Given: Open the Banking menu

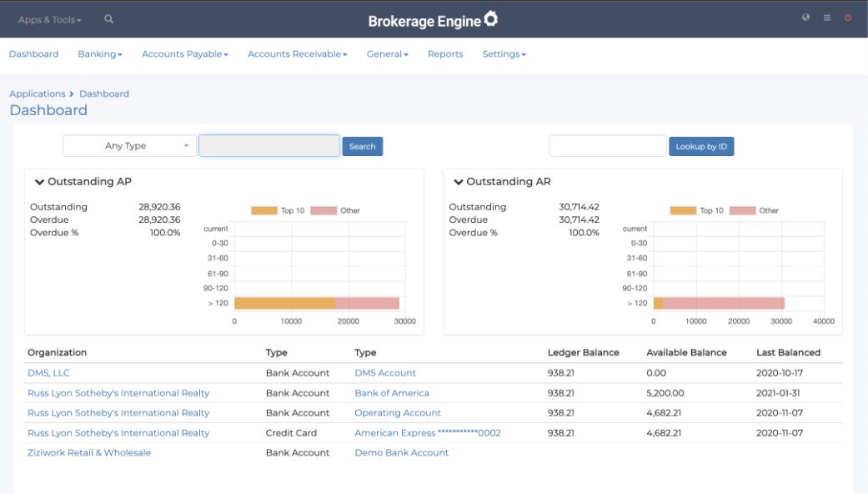Looking at the screenshot, I should [x=100, y=54].
